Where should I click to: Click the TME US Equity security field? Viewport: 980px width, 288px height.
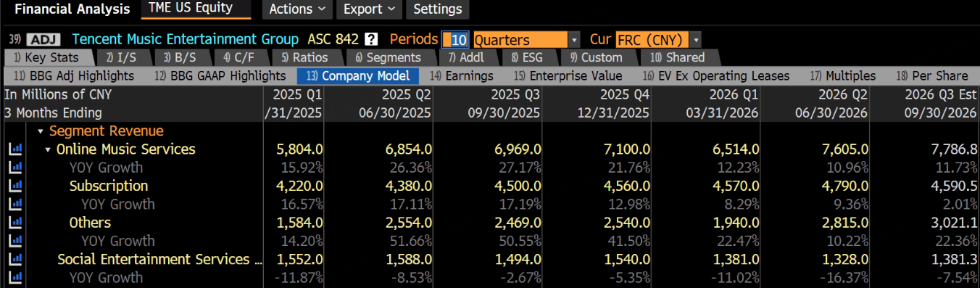pos(196,9)
